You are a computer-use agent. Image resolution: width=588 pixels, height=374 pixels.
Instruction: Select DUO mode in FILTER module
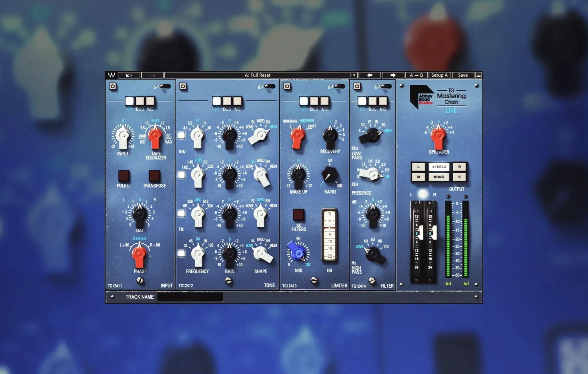(x=372, y=101)
